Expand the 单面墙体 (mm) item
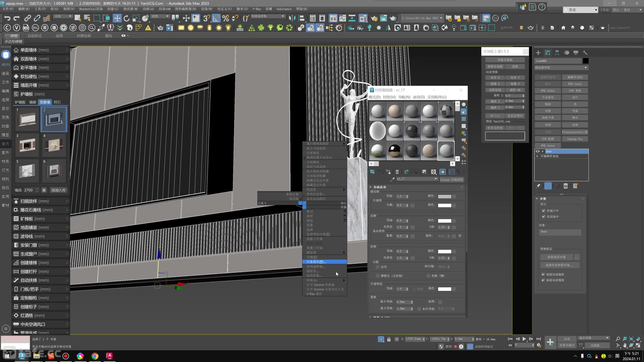This screenshot has width=644, height=362. pos(41,50)
